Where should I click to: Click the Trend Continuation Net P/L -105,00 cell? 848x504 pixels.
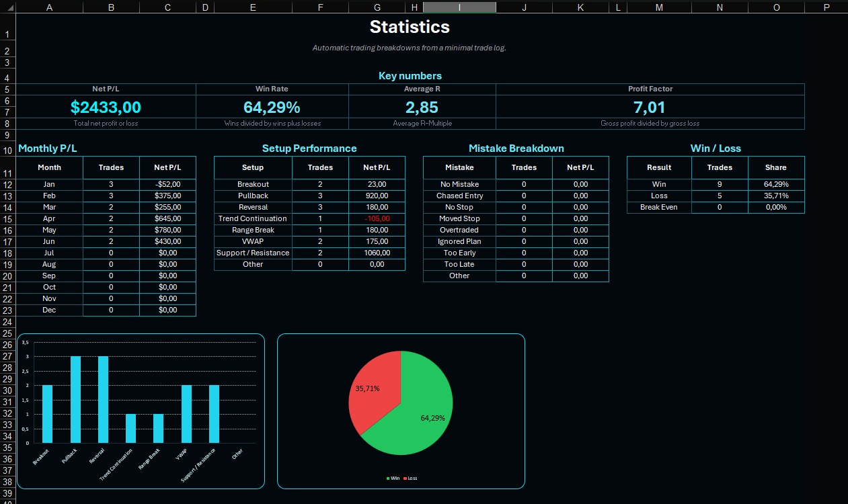(x=377, y=218)
